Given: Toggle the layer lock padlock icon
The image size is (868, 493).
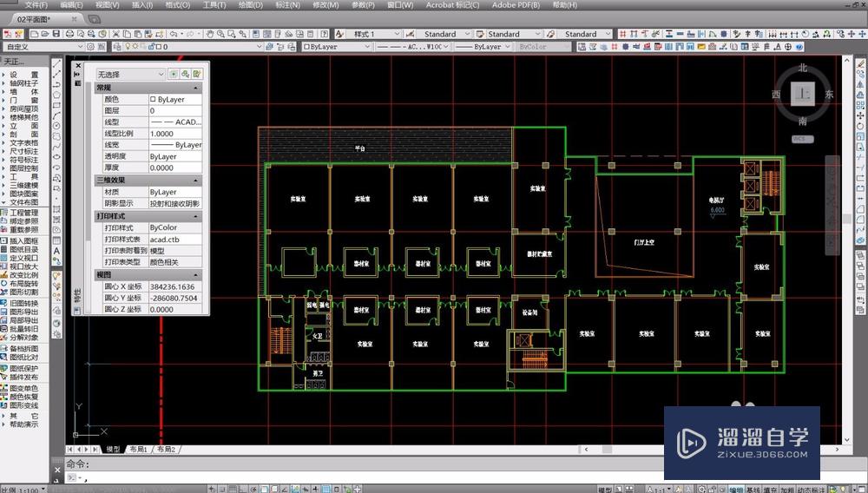Looking at the screenshot, I should pos(149,47).
